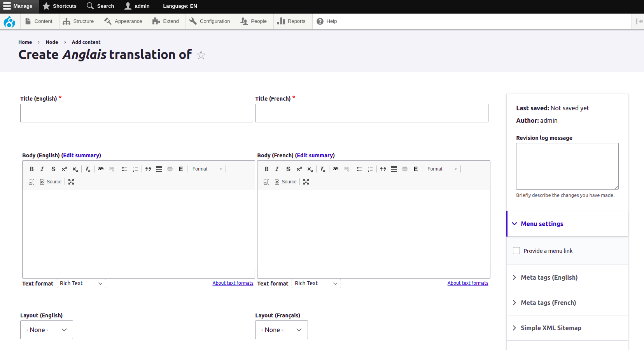Toggle Source view in English body editor

[x=51, y=182]
